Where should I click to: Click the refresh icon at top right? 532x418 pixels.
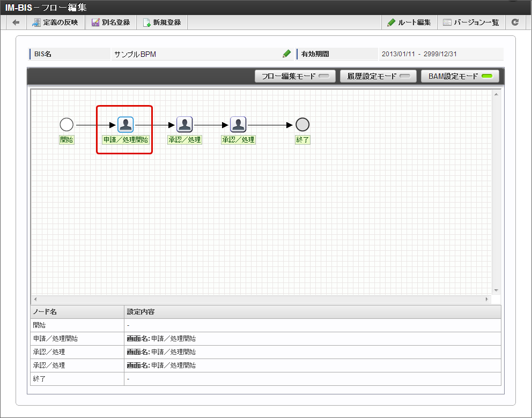(515, 22)
